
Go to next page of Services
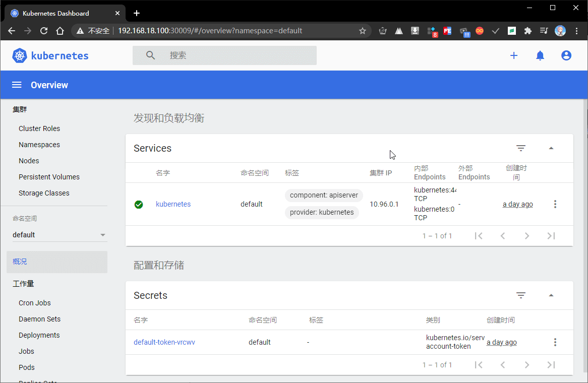527,236
